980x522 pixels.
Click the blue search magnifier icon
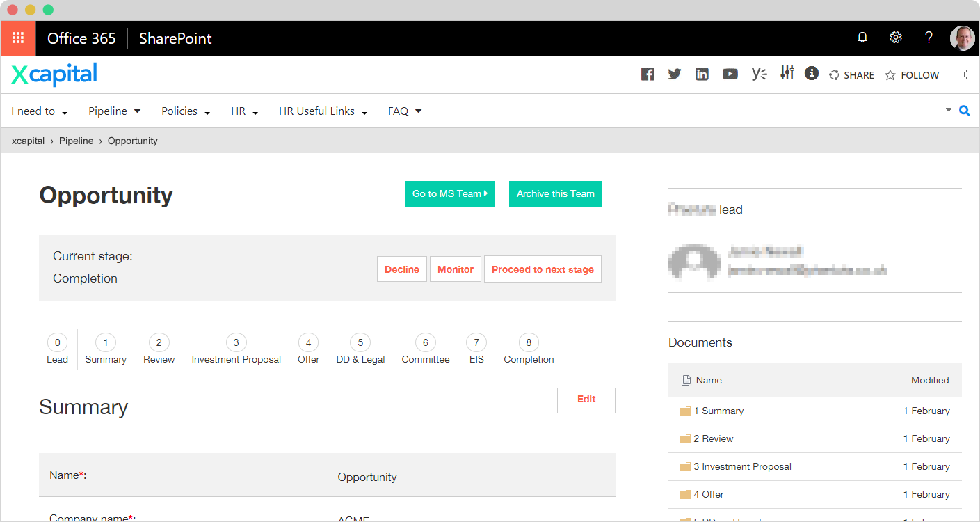point(964,110)
